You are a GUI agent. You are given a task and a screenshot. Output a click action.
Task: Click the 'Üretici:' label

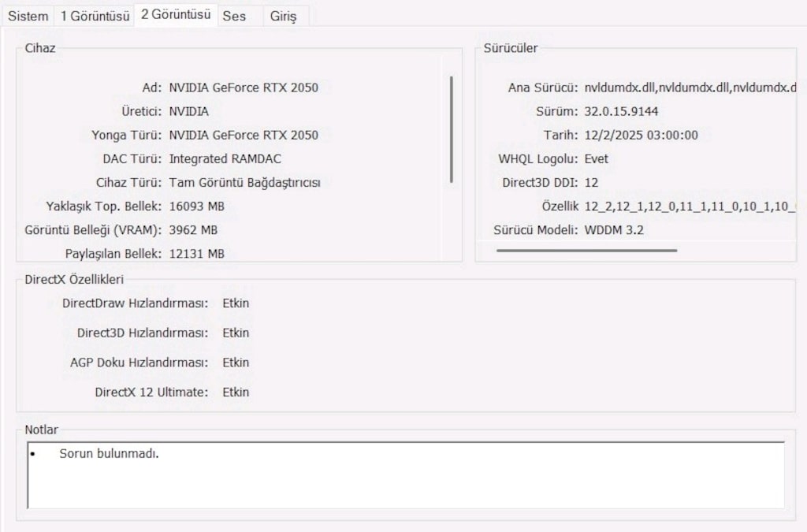(x=142, y=111)
